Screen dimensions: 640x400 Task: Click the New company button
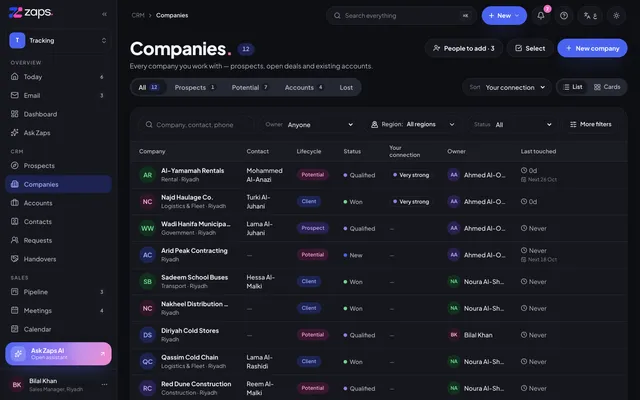592,48
